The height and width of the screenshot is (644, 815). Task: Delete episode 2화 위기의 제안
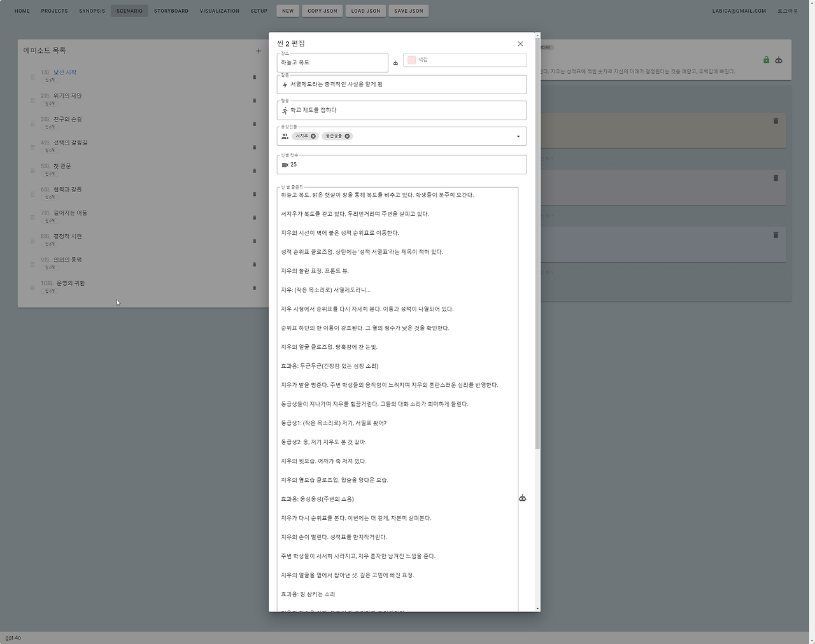pyautogui.click(x=255, y=101)
